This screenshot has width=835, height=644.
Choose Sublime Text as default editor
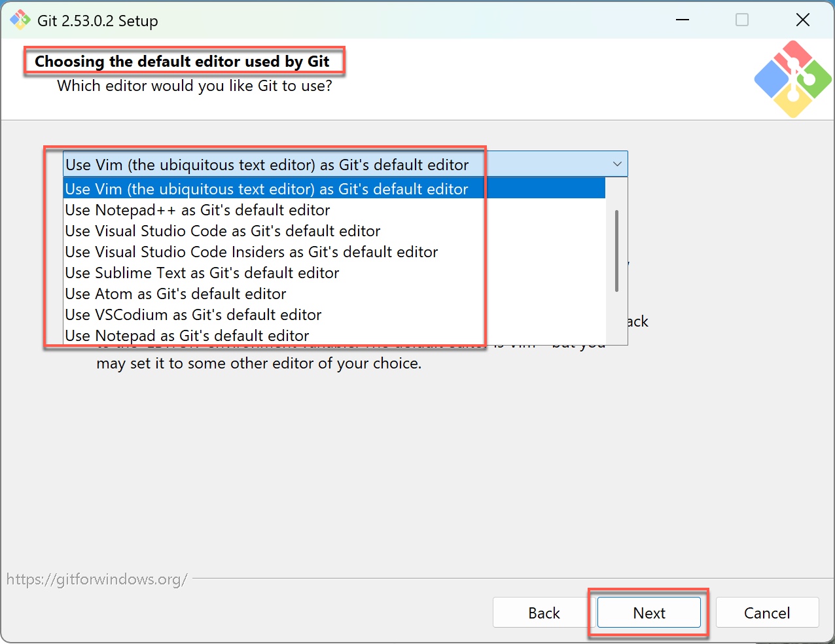(202, 273)
